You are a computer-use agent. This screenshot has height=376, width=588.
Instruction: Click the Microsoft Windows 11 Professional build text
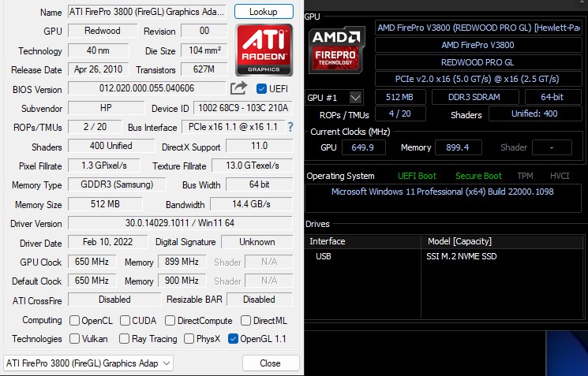pyautogui.click(x=443, y=192)
